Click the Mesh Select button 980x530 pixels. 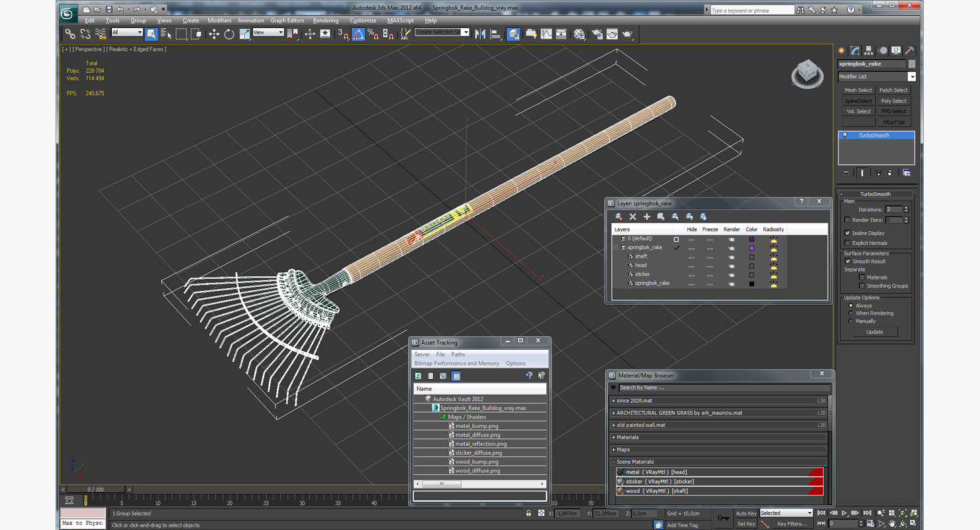pos(858,90)
